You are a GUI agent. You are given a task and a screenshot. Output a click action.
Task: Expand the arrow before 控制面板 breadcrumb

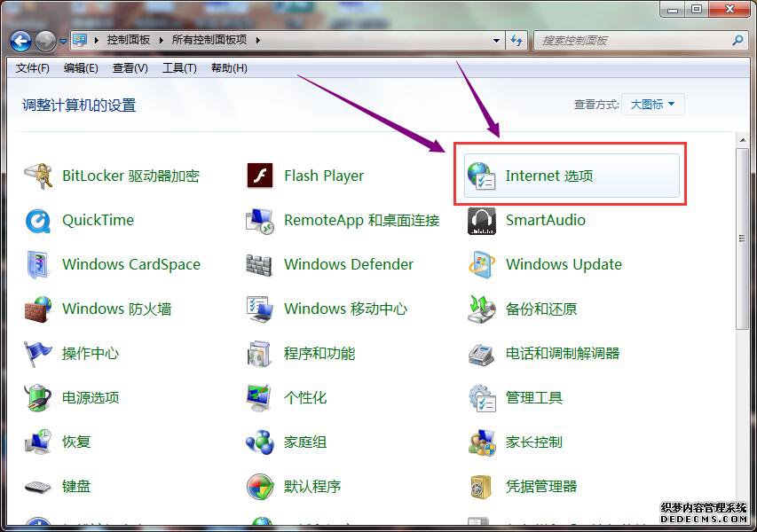97,41
